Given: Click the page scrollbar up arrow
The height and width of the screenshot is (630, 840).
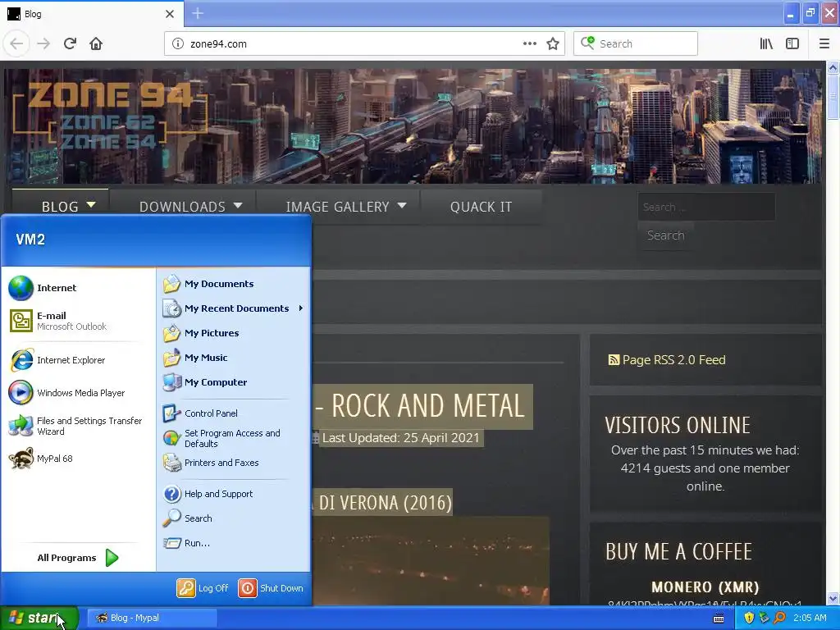Looking at the screenshot, I should [x=833, y=67].
